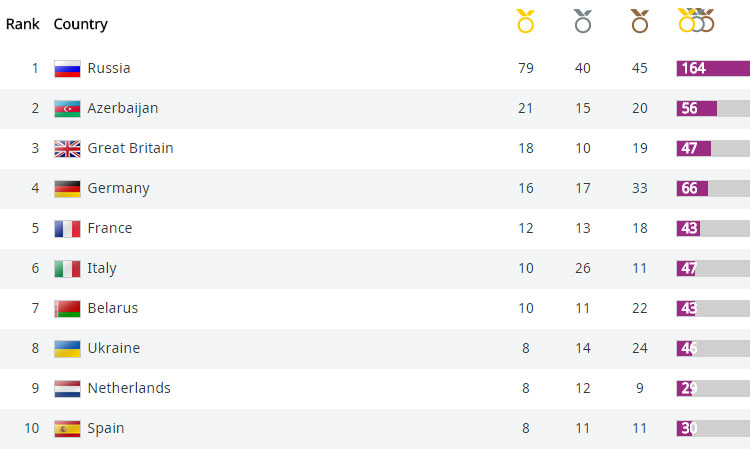
Task: Click the Azerbaijan flag icon
Action: 67,109
